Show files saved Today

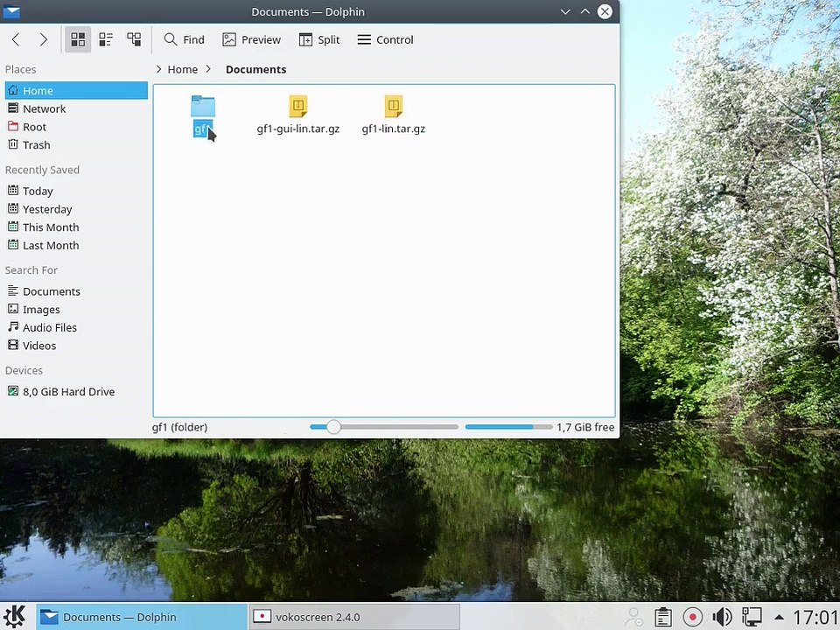76,192
